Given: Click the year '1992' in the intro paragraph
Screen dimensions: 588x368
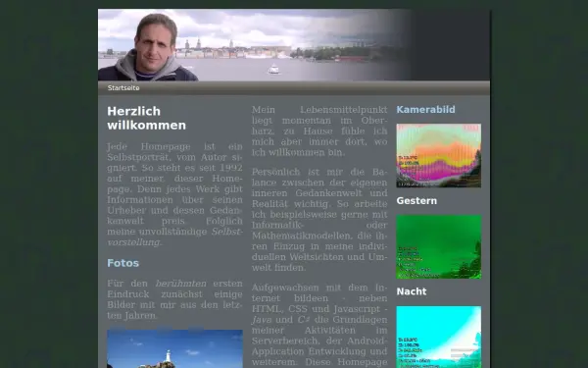Looking at the screenshot, I should [x=231, y=168].
